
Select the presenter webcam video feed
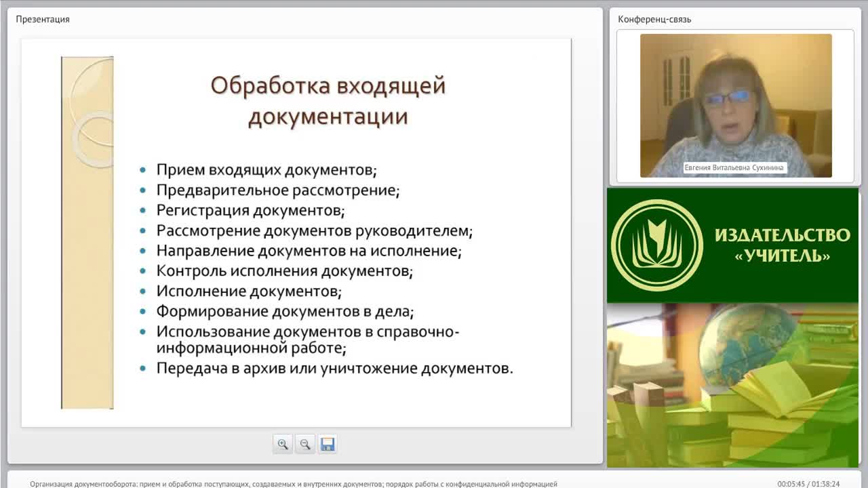[736, 106]
